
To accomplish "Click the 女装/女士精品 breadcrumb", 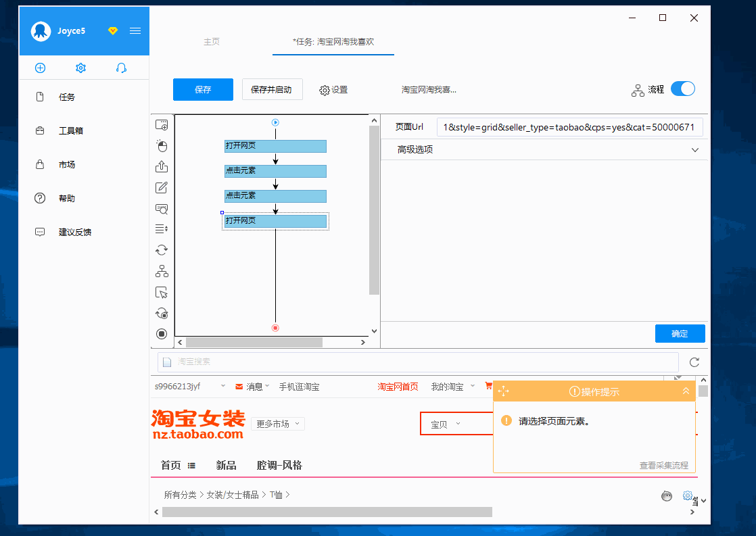I will (x=233, y=495).
